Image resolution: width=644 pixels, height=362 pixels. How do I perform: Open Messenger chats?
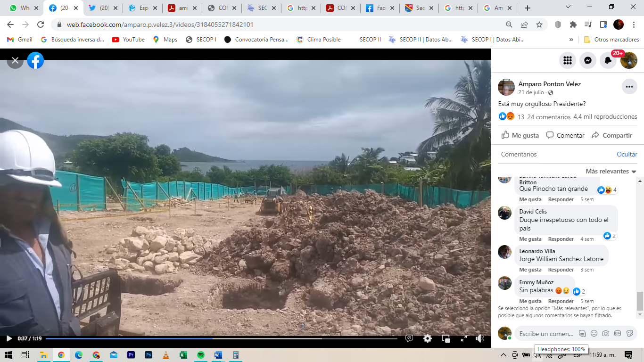pyautogui.click(x=588, y=60)
